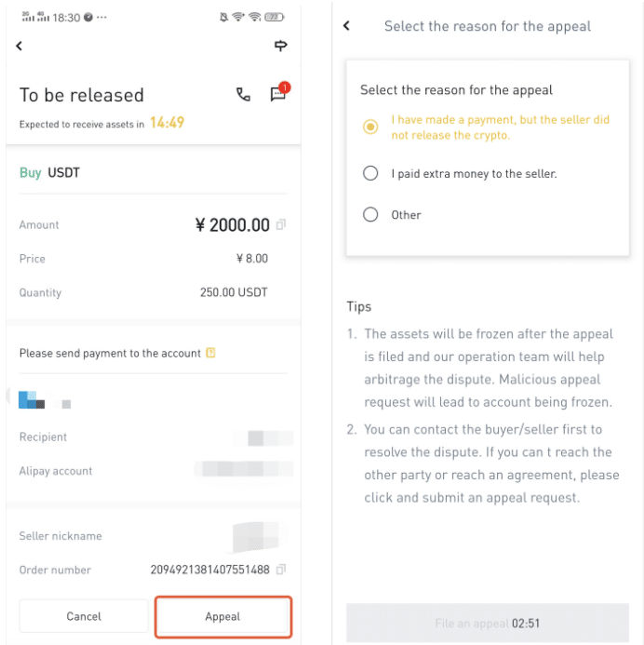Tap the blurred Alipay account value
Image resolution: width=644 pixels, height=645 pixels.
(x=244, y=470)
